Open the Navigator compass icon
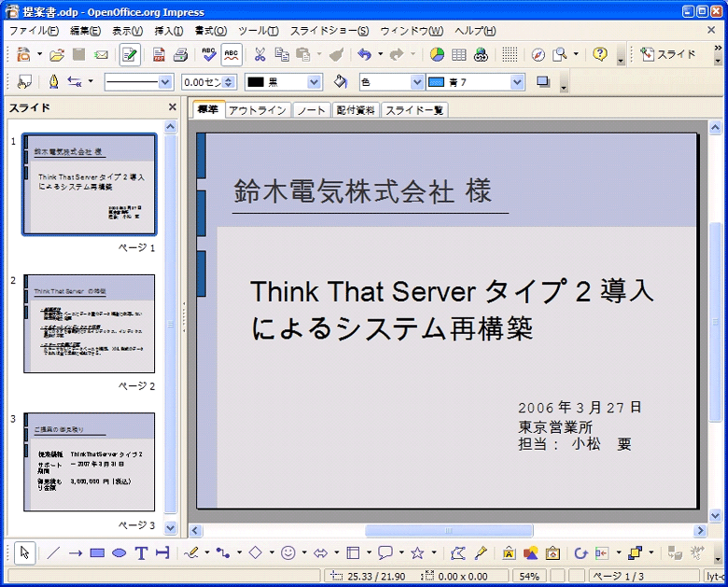The width and height of the screenshot is (728, 587). coord(539,55)
